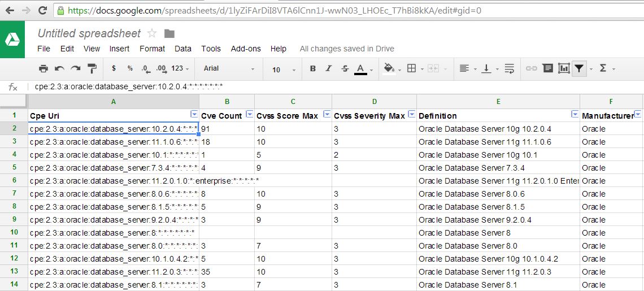Open the Arial font family dropdown
Screen dimensions: 644x291
pos(229,68)
